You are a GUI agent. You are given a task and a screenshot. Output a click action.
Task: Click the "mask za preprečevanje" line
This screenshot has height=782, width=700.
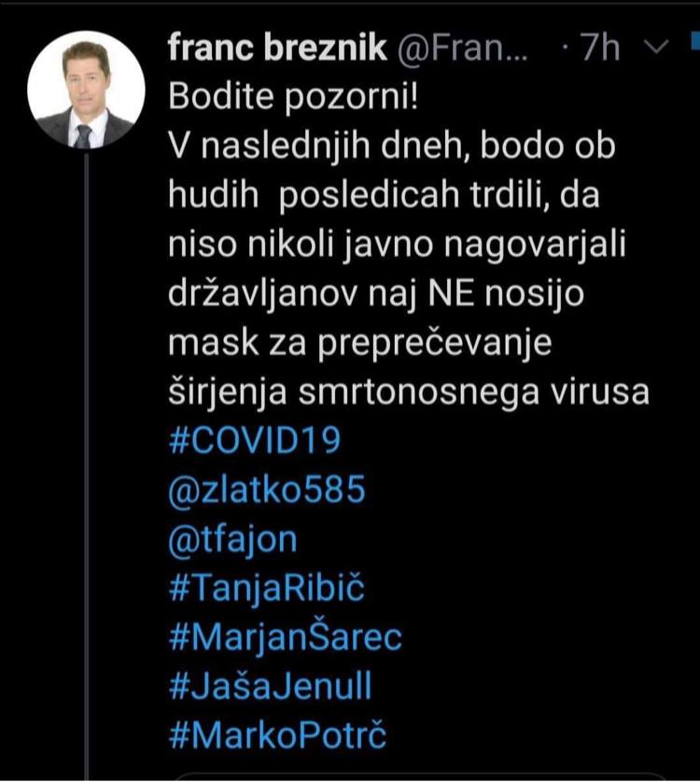coord(360,344)
